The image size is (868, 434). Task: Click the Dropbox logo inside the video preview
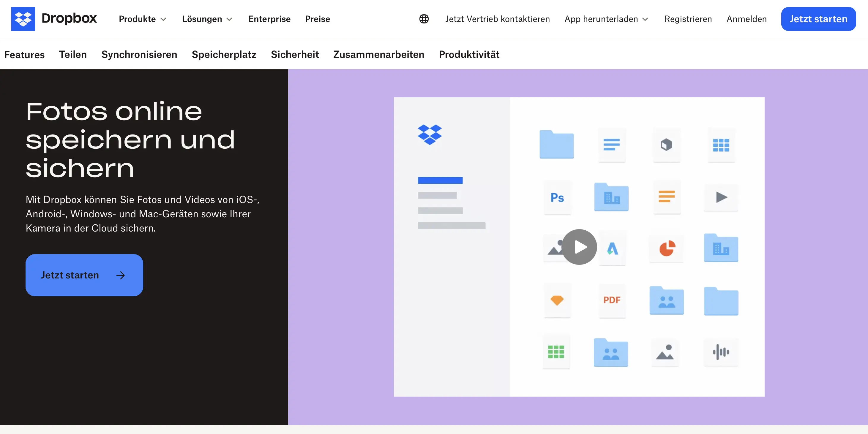tap(430, 135)
